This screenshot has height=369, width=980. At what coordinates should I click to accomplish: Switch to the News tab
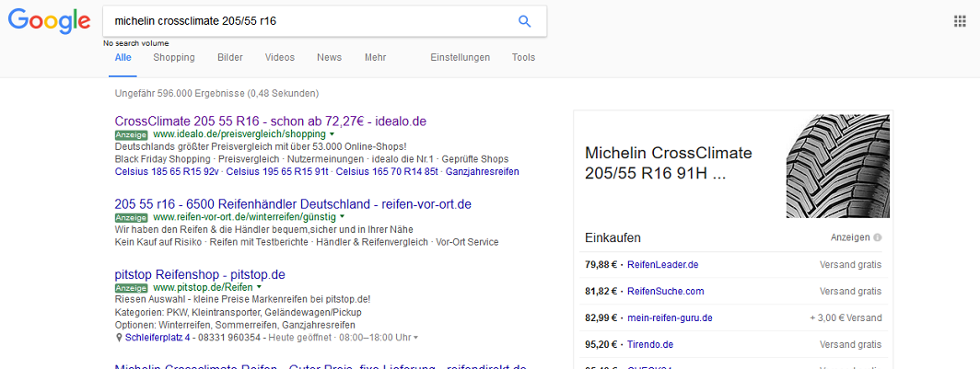(330, 57)
